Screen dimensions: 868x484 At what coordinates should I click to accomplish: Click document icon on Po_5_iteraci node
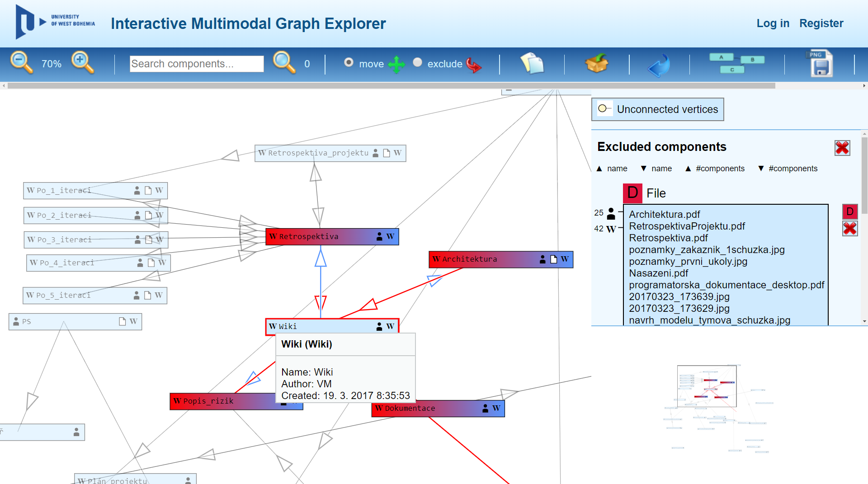click(x=147, y=296)
